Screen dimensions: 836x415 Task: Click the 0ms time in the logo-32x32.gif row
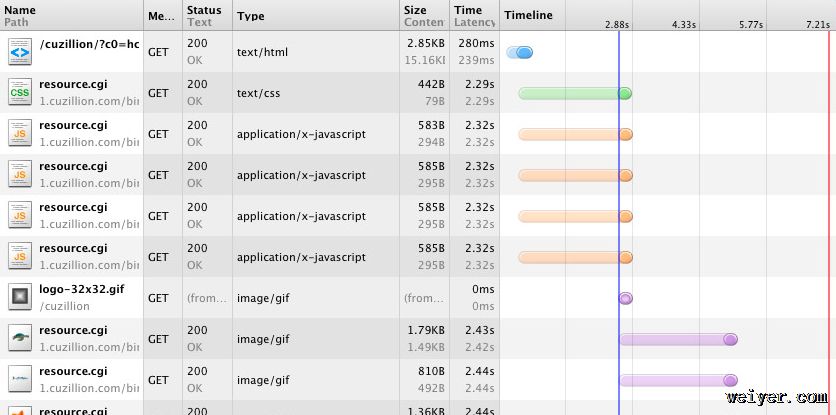coord(484,289)
